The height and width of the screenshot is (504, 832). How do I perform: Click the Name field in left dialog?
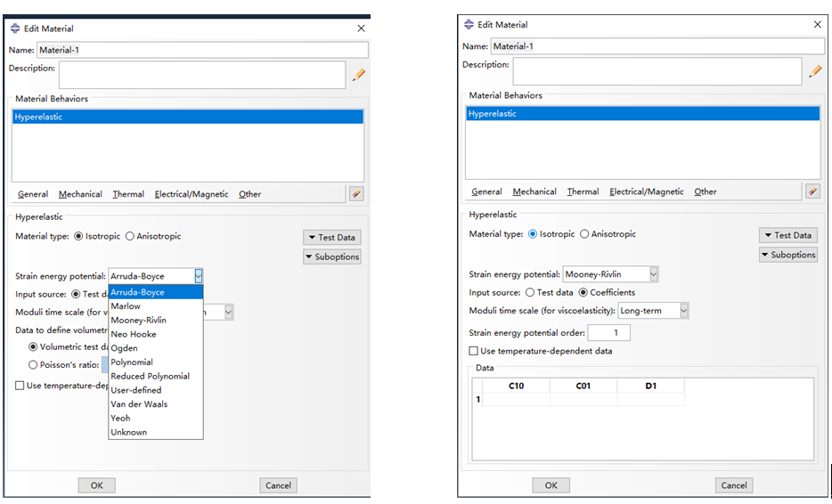pos(202,50)
